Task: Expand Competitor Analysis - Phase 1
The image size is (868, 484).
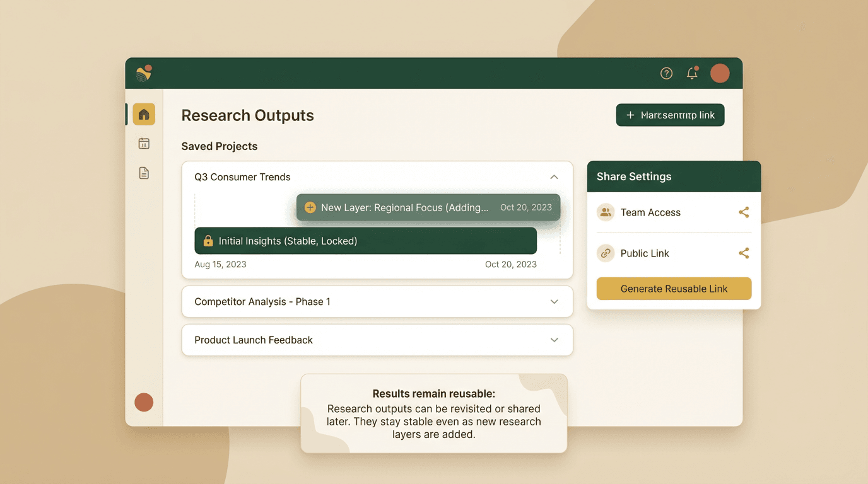Action: (554, 302)
